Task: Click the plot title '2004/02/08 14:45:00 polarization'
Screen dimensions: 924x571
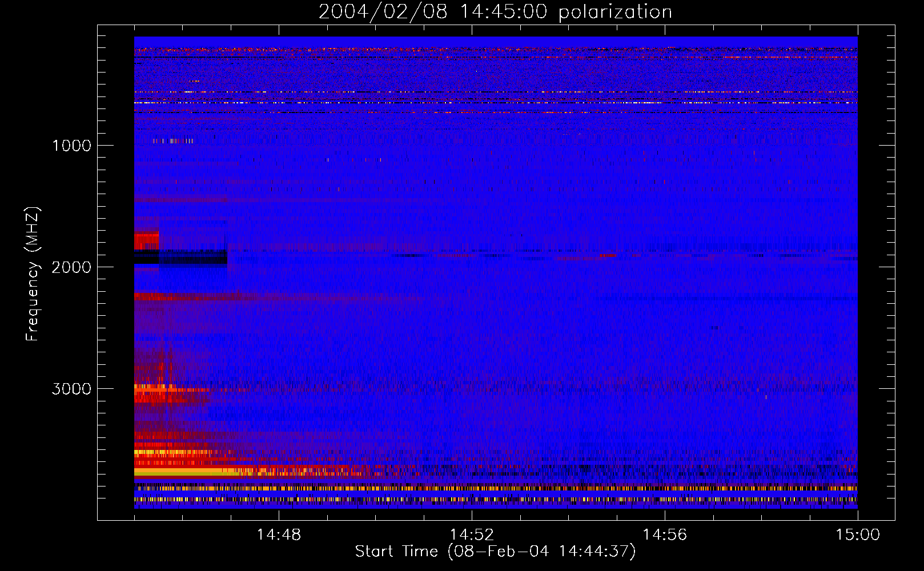Action: click(495, 12)
